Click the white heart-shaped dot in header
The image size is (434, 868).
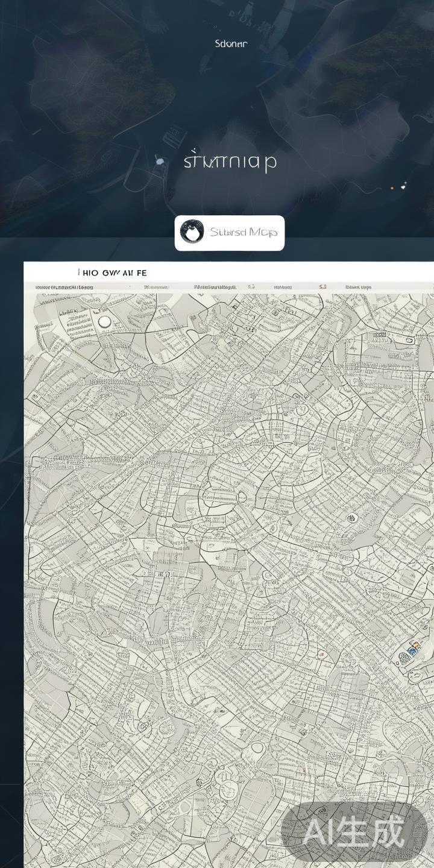(x=403, y=186)
